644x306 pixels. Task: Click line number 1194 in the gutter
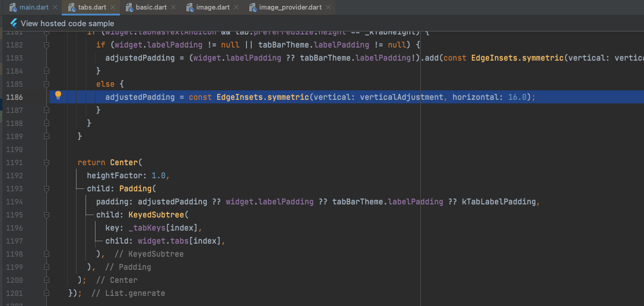pyautogui.click(x=15, y=201)
